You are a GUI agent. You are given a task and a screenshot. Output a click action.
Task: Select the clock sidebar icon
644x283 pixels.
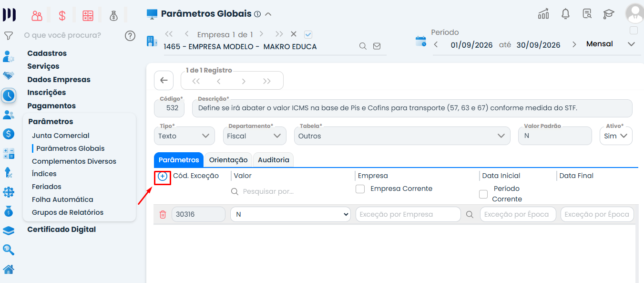9,95
